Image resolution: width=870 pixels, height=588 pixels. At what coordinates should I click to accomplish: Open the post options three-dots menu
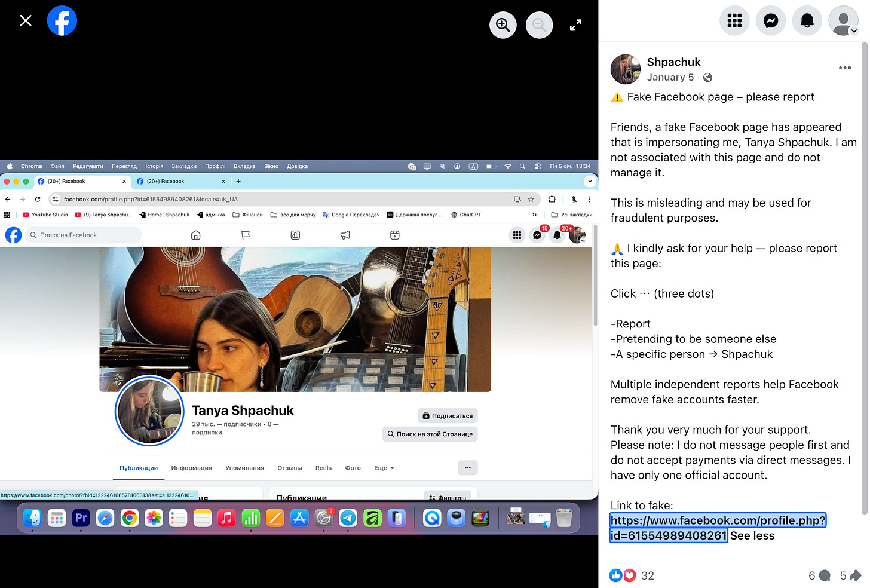coord(844,68)
